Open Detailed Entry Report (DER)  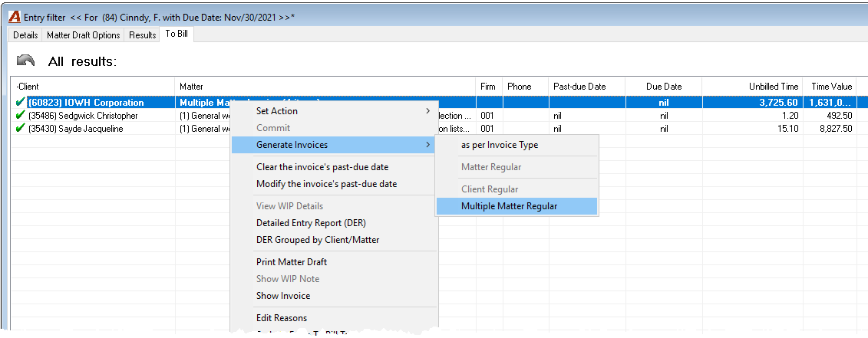(311, 223)
